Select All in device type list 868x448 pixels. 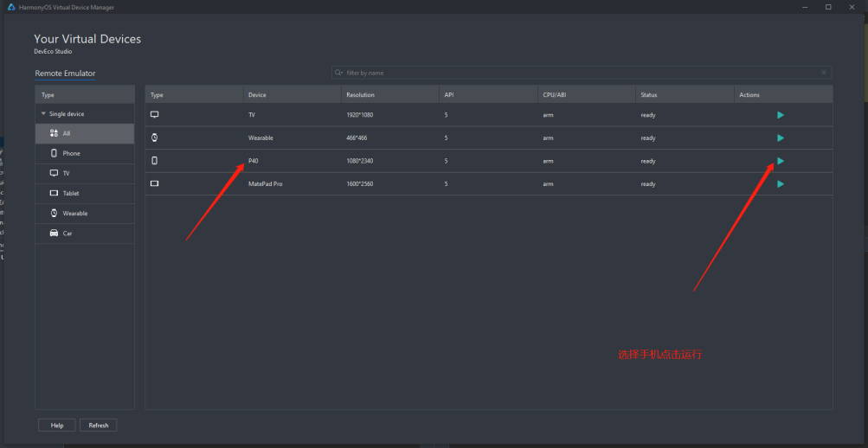66,133
